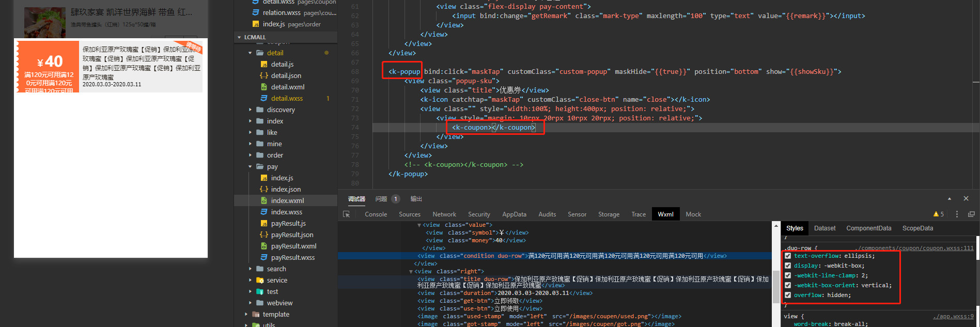Image resolution: width=980 pixels, height=327 pixels.
Task: Switch to the Network tab
Action: pyautogui.click(x=444, y=214)
